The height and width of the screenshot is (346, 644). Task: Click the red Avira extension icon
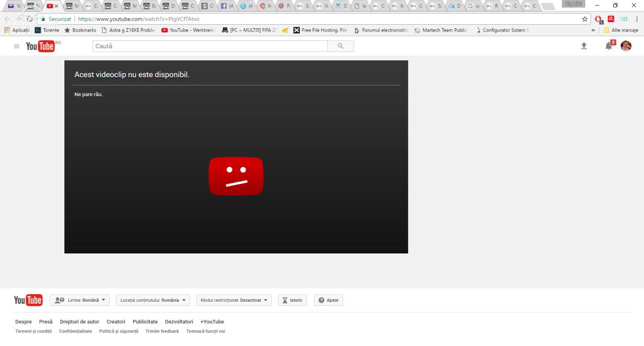611,19
